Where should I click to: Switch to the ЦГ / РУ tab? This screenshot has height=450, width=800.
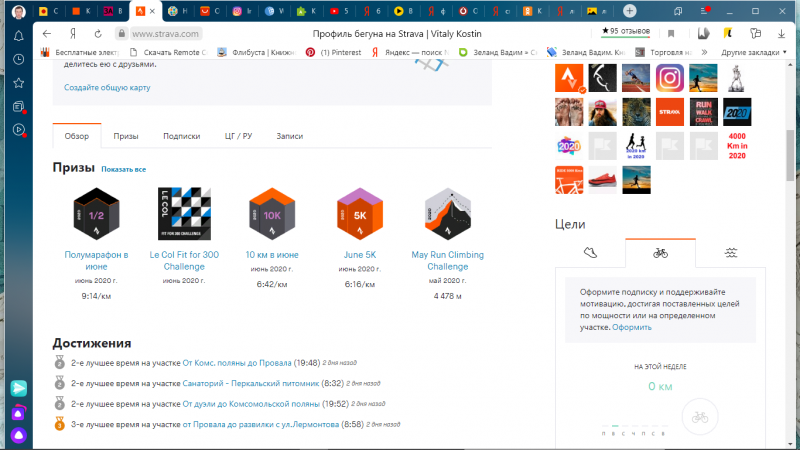coord(238,136)
